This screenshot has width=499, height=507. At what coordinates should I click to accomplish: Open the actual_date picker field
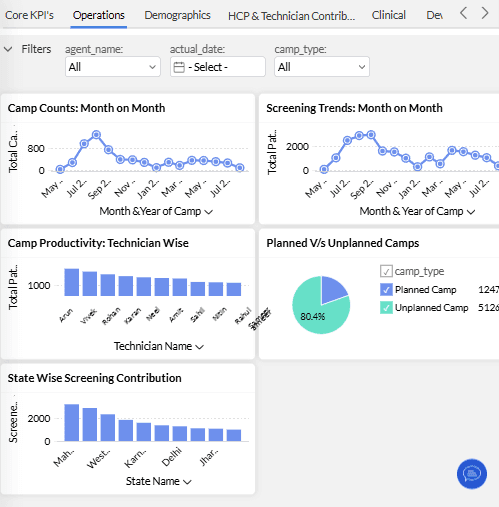[x=218, y=67]
